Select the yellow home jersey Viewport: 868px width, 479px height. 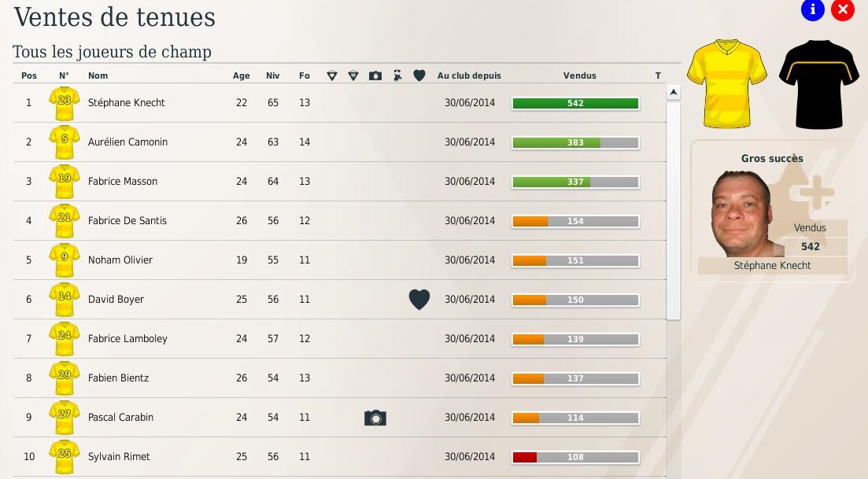point(727,83)
